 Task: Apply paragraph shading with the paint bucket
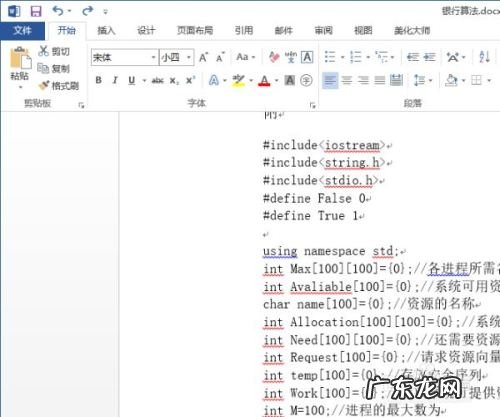tap(451, 80)
